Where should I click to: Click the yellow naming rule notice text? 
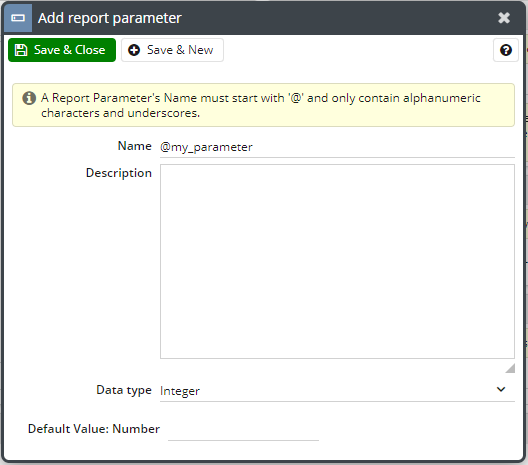261,105
